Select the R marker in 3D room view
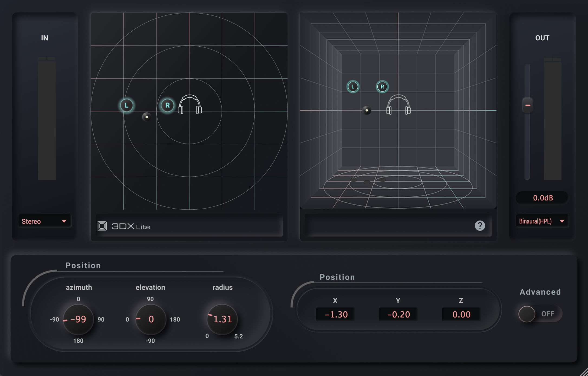588x376 pixels. click(x=382, y=87)
